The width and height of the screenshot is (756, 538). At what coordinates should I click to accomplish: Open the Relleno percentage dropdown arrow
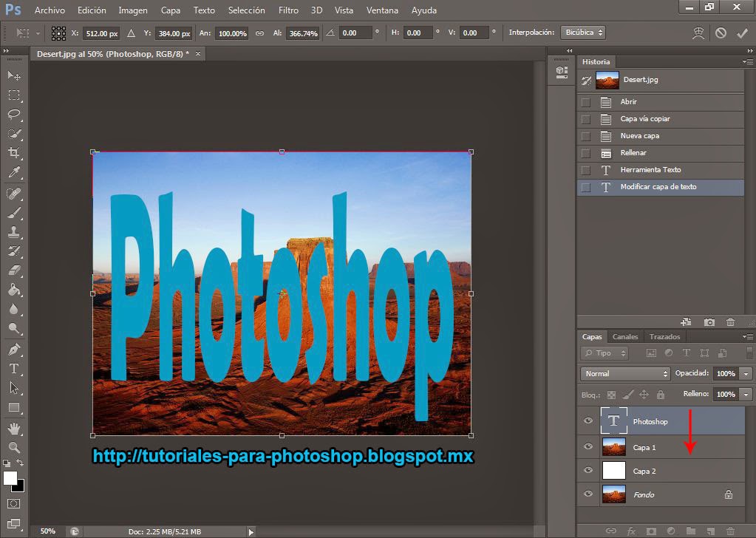pos(746,395)
